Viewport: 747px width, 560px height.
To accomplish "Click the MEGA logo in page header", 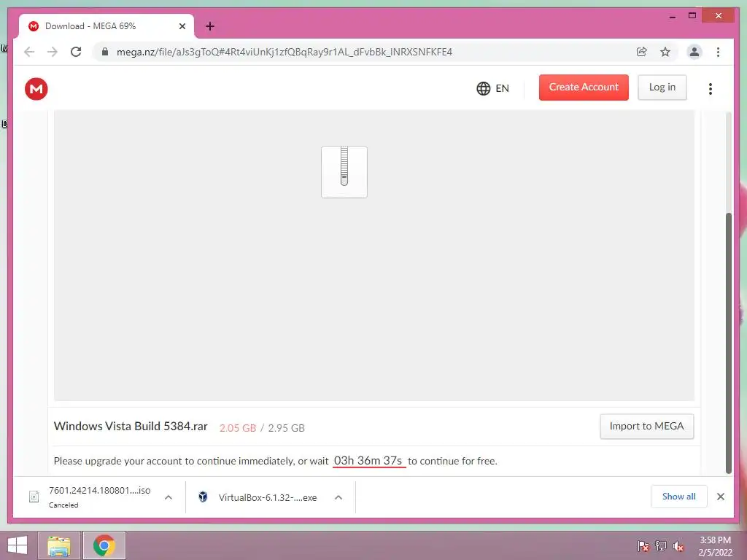I will (36, 88).
